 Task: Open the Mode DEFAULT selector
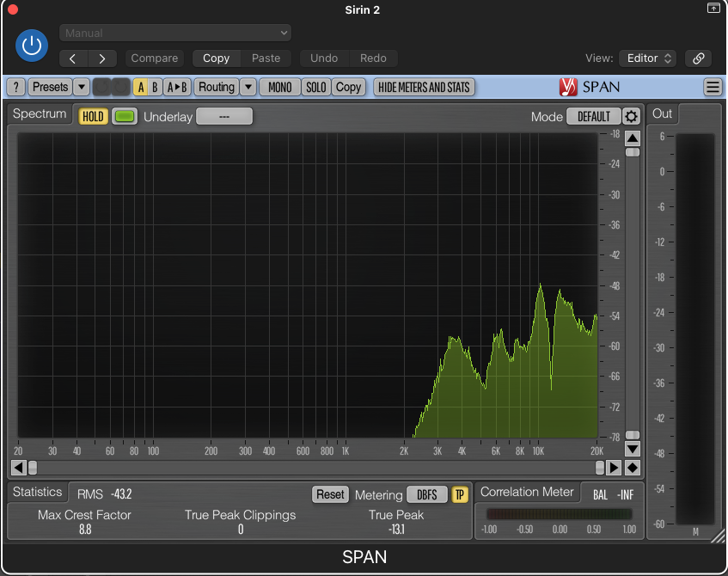pyautogui.click(x=593, y=116)
